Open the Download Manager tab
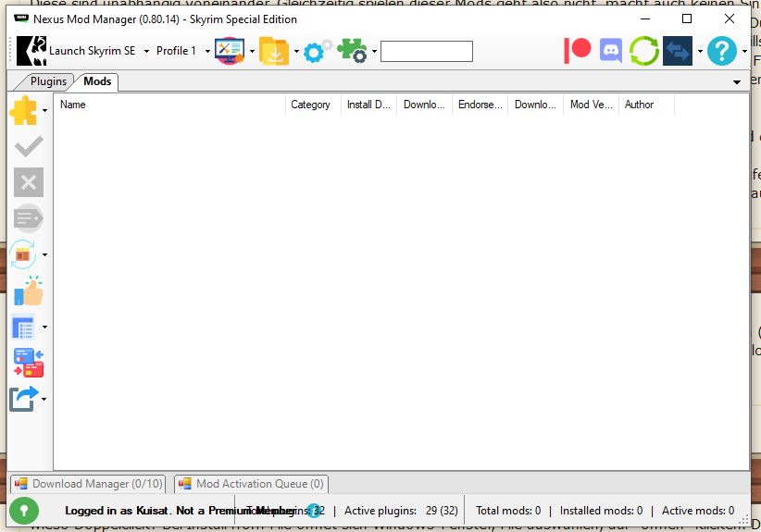 point(89,484)
